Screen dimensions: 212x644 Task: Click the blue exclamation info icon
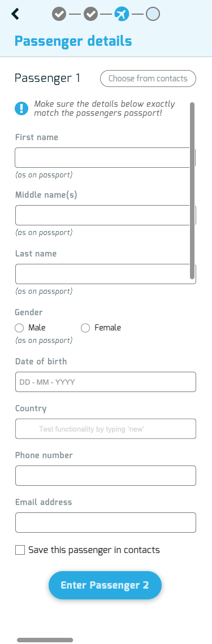point(21,108)
